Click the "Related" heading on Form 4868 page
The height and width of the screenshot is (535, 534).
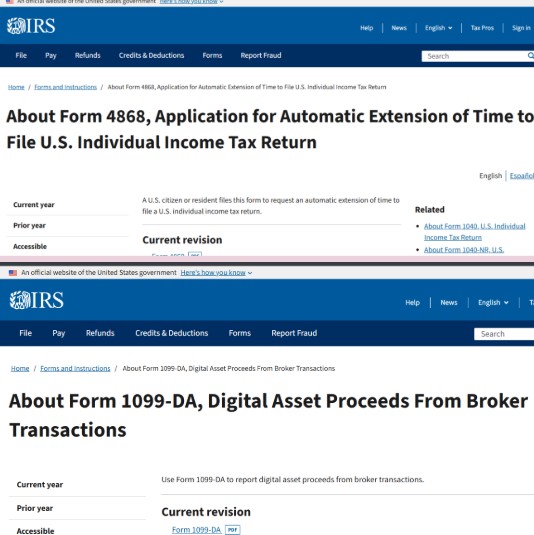430,209
